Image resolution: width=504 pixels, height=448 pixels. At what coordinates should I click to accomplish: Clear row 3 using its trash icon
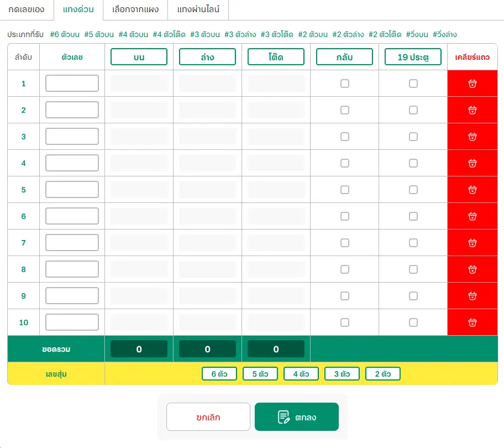[x=473, y=137]
